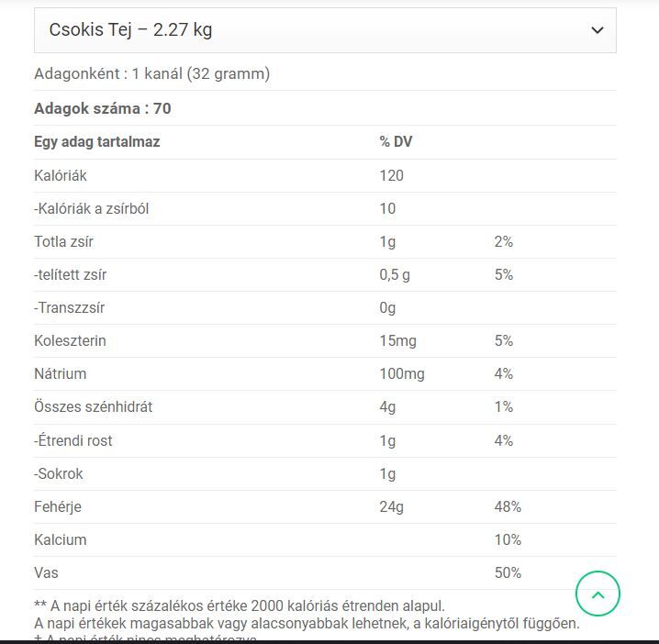Click the -telített zsír row label

click(x=70, y=274)
